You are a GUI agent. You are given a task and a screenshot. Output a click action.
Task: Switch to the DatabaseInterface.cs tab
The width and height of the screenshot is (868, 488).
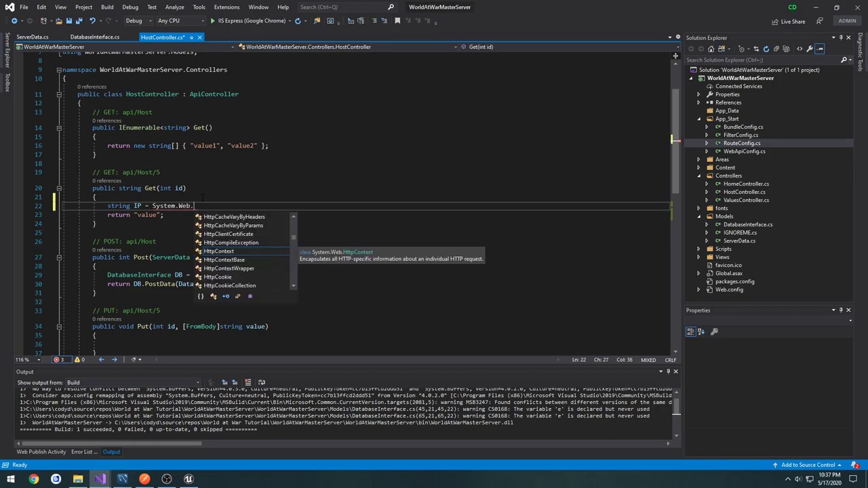(95, 37)
